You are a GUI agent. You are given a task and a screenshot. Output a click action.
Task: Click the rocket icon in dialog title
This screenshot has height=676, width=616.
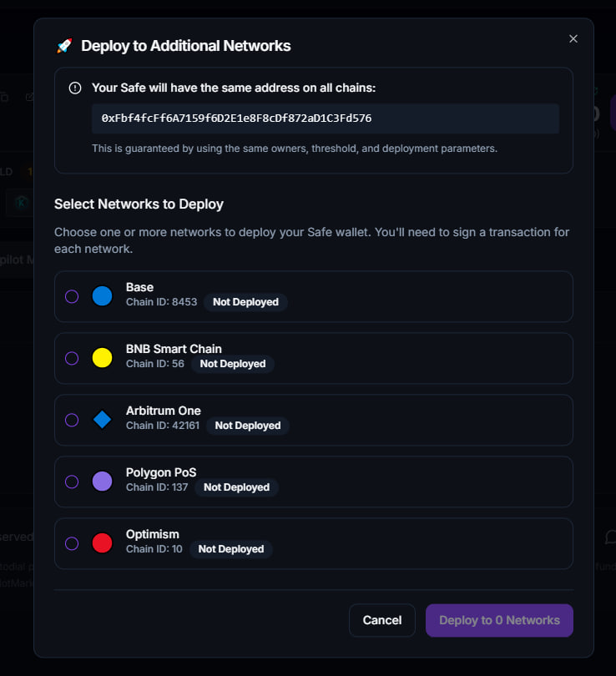pyautogui.click(x=64, y=46)
